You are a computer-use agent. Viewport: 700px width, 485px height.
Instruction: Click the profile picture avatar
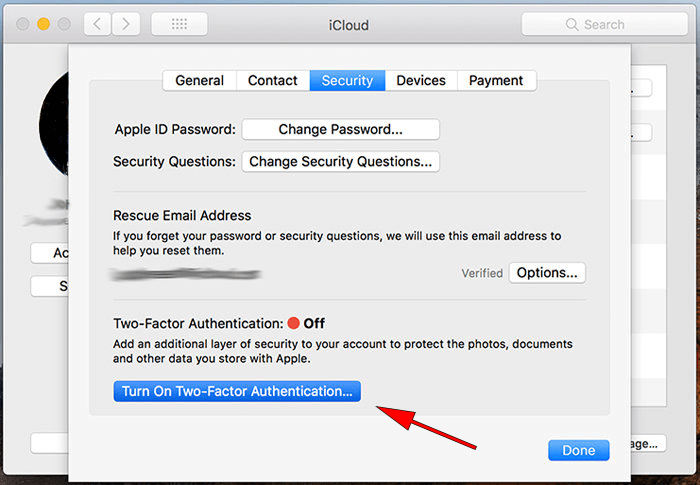click(x=54, y=125)
